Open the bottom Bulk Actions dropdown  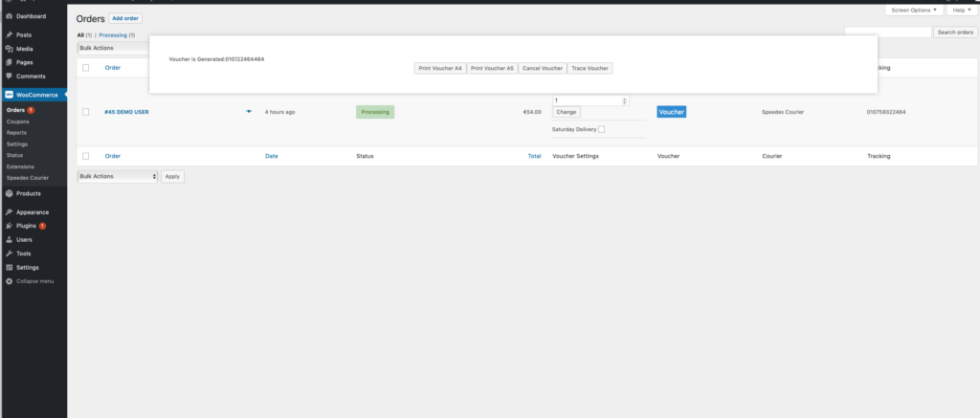tap(118, 176)
